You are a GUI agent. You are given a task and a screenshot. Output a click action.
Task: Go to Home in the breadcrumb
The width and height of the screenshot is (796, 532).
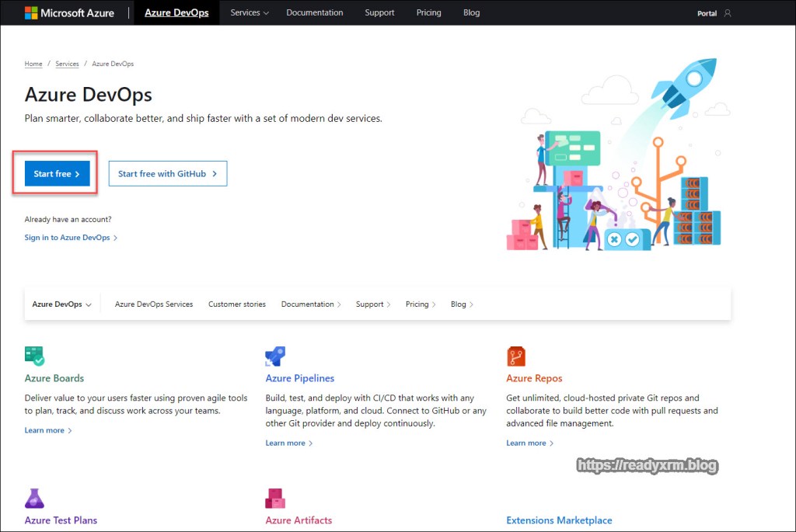33,64
